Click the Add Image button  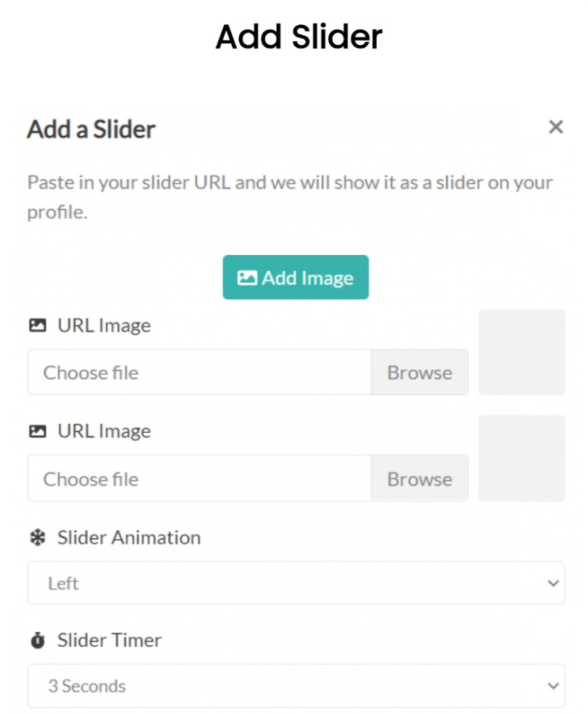(x=295, y=277)
